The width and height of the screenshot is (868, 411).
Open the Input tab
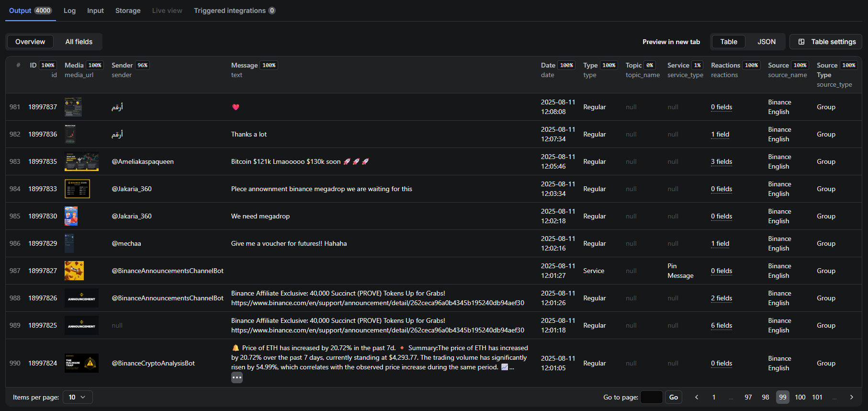pyautogui.click(x=95, y=11)
